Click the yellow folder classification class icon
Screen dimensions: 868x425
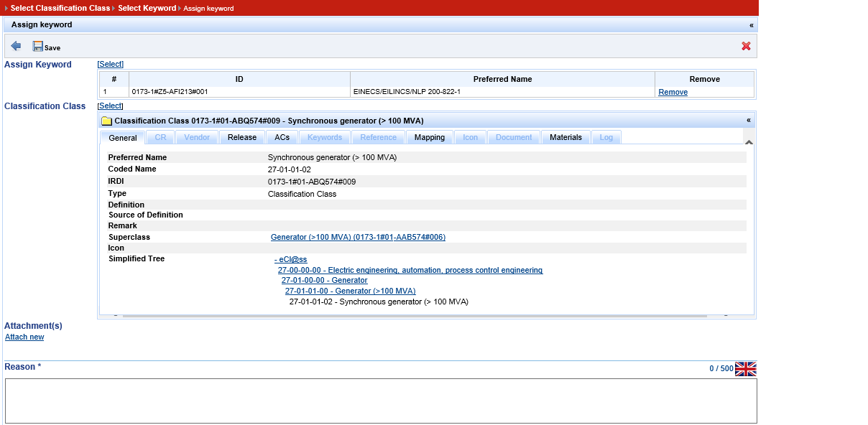point(106,121)
